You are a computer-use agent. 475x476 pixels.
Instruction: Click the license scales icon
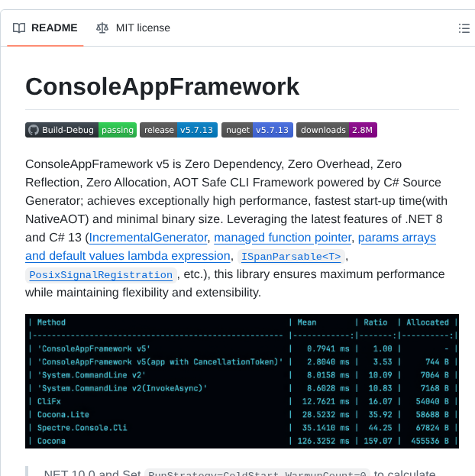pyautogui.click(x=102, y=28)
